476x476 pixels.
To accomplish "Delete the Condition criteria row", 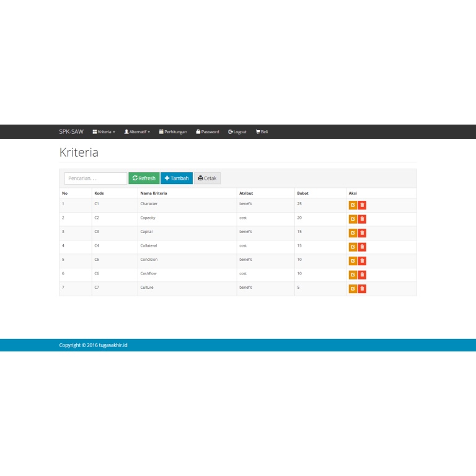I will pyautogui.click(x=362, y=261).
